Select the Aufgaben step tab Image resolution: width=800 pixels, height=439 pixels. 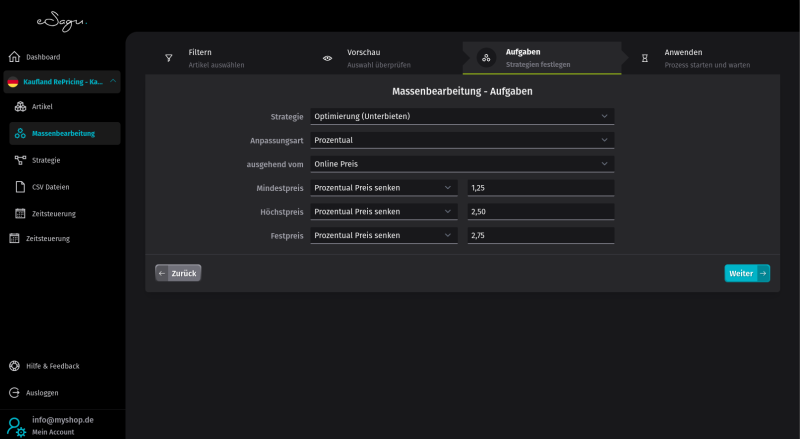point(542,58)
